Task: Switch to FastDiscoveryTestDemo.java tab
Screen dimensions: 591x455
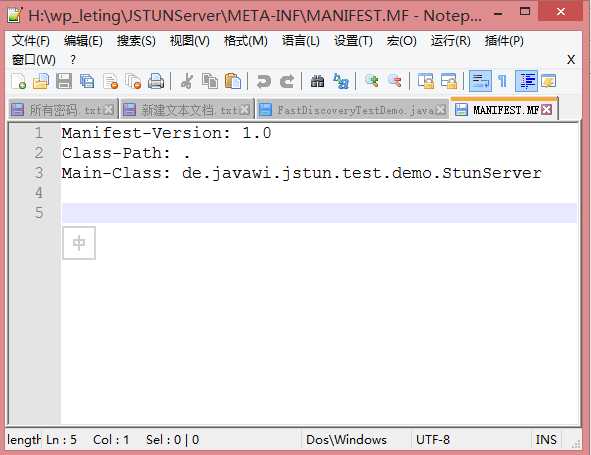Action: pyautogui.click(x=353, y=110)
